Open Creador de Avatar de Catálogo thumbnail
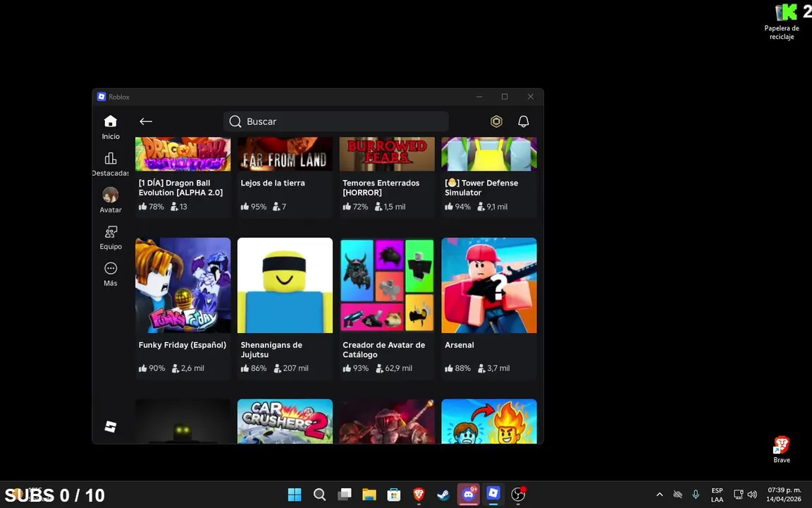812x508 pixels. click(387, 285)
